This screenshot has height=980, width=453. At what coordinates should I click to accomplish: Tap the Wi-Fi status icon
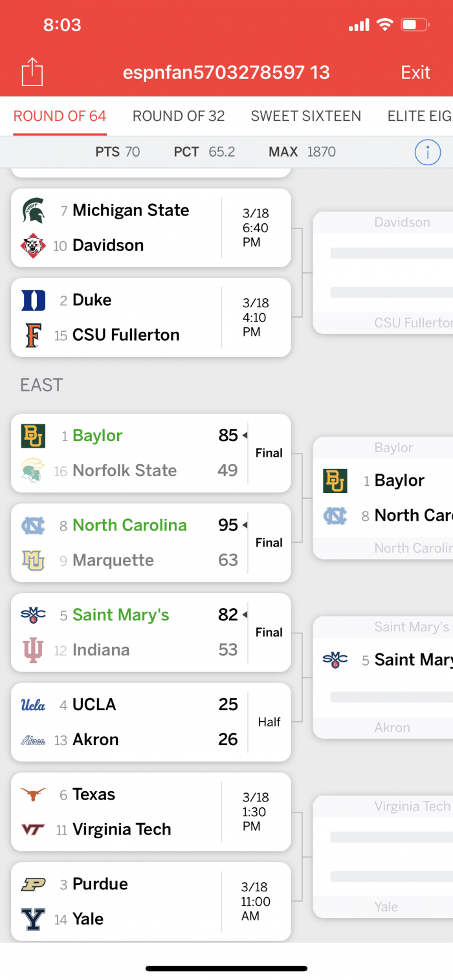click(x=385, y=25)
